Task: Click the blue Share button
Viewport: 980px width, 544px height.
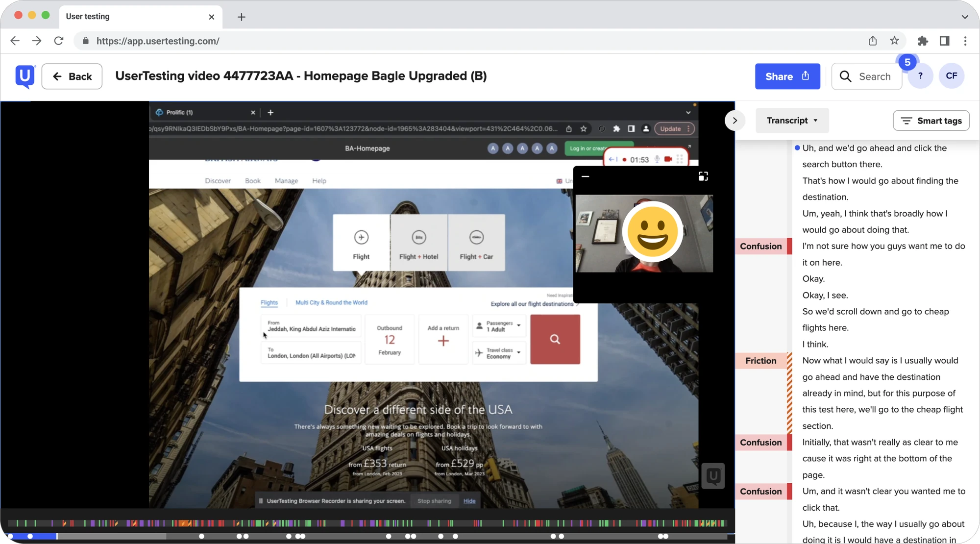Action: click(x=787, y=76)
